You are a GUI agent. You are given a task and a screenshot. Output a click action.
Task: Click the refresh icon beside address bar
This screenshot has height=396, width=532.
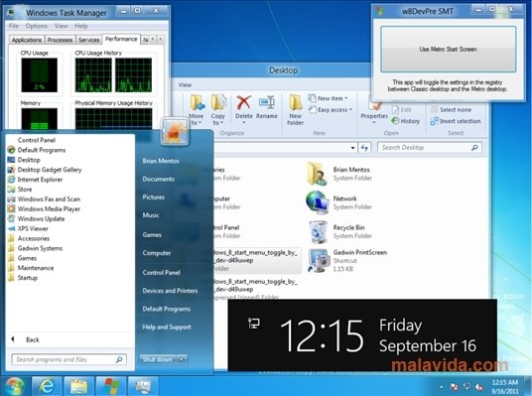(364, 148)
